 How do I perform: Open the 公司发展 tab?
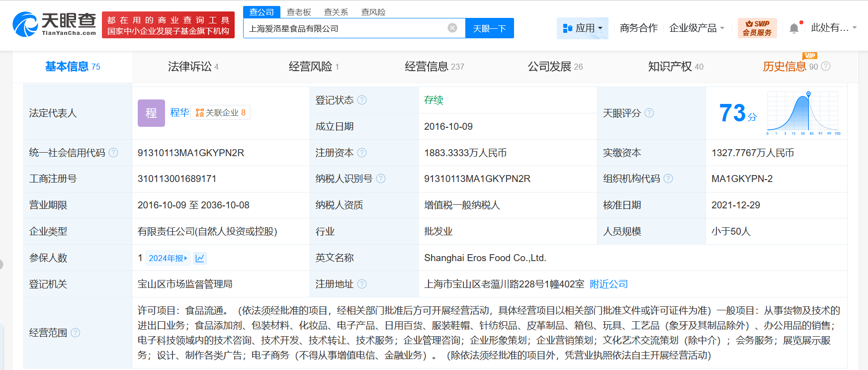(555, 67)
